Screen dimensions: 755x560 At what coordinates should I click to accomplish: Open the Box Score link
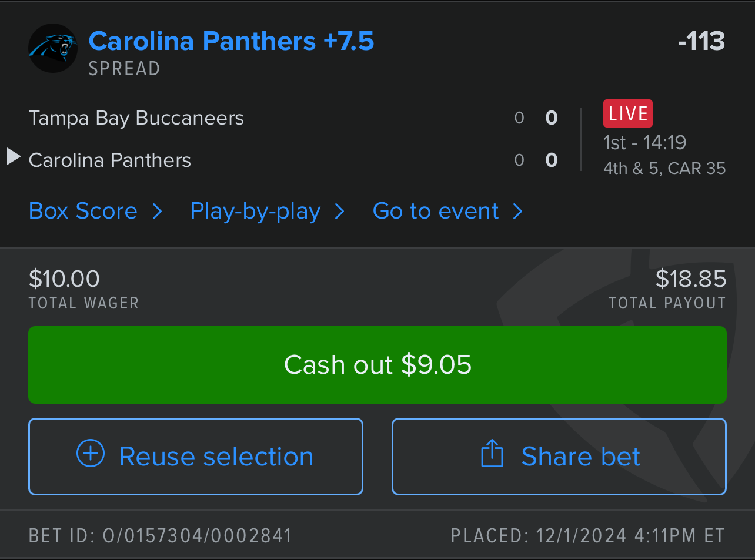tap(83, 211)
